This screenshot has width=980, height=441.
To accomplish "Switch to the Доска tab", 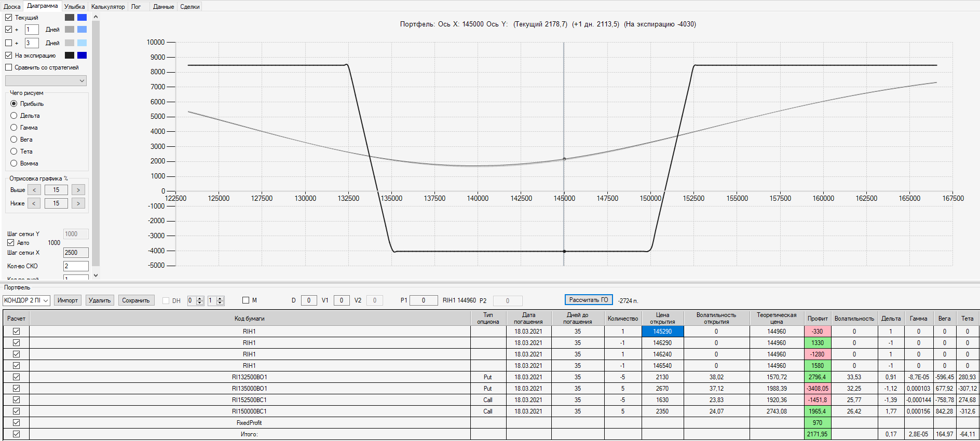I will 12,7.
